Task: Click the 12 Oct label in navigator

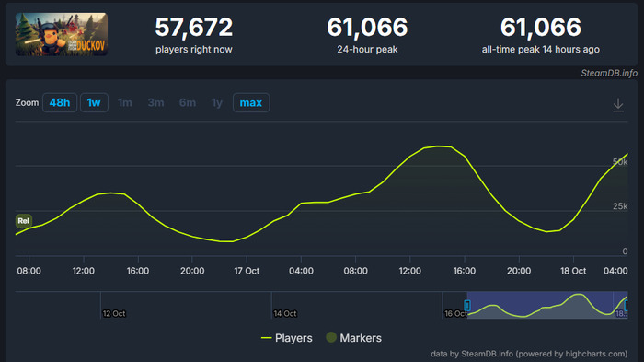Action: pos(114,313)
